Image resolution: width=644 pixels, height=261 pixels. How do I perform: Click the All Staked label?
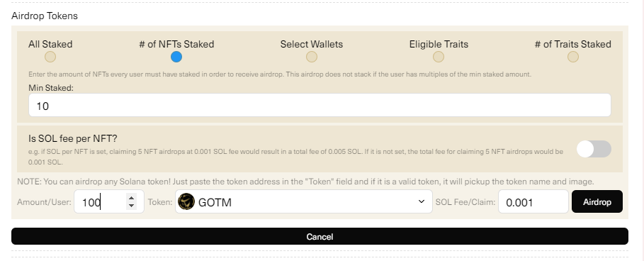pyautogui.click(x=50, y=44)
